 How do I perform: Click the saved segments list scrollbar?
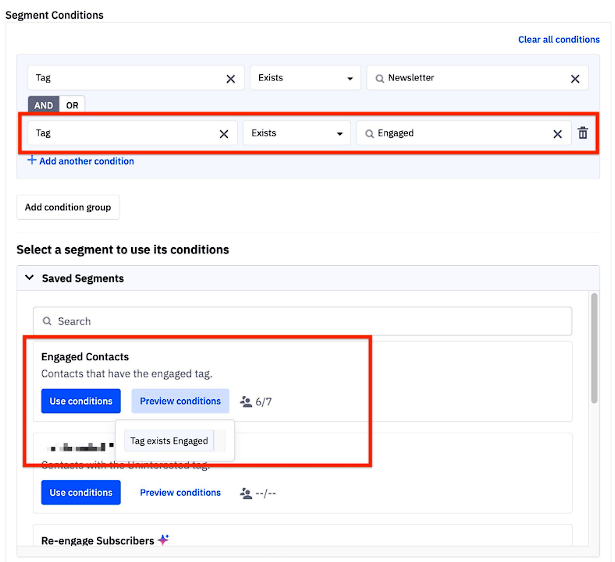[x=594, y=348]
